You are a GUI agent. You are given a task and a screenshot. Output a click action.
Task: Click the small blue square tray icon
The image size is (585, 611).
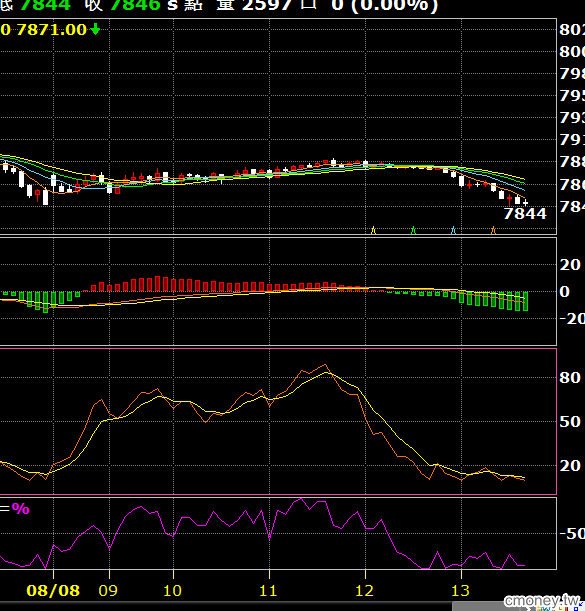576,609
